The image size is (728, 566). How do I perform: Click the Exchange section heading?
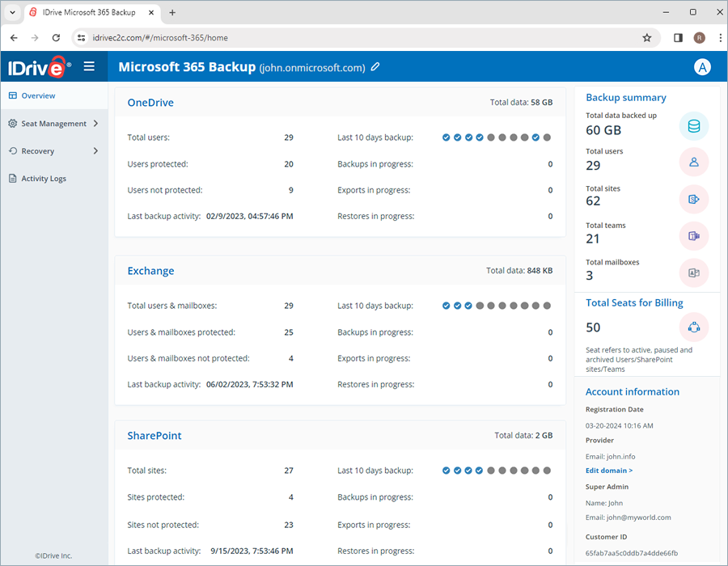click(151, 271)
